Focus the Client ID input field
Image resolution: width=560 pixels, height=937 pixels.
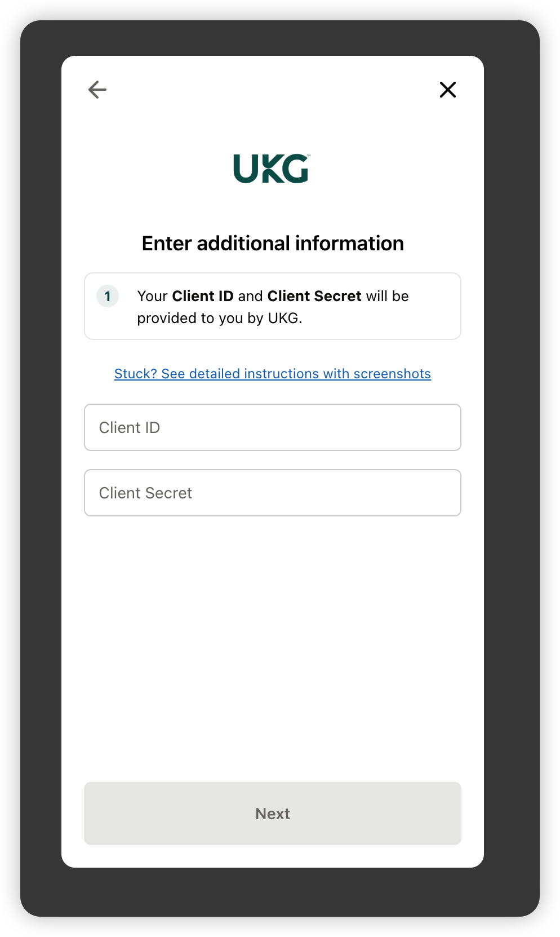tap(273, 427)
